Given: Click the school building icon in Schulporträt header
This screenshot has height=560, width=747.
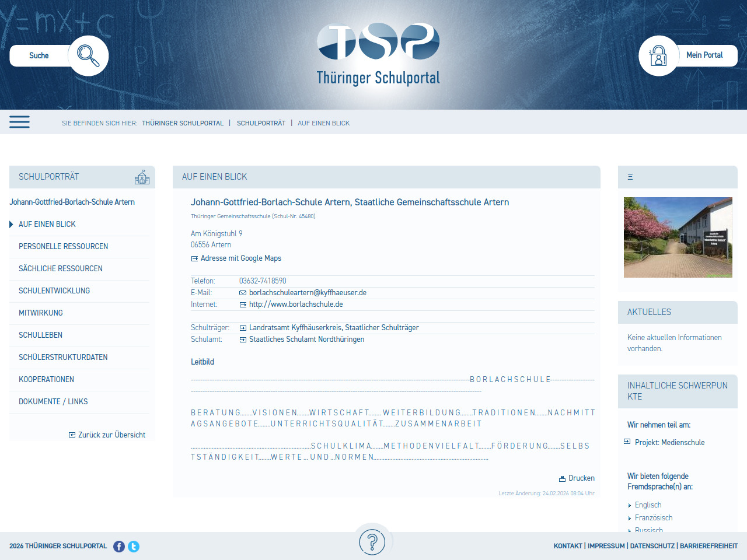Looking at the screenshot, I should [x=142, y=177].
